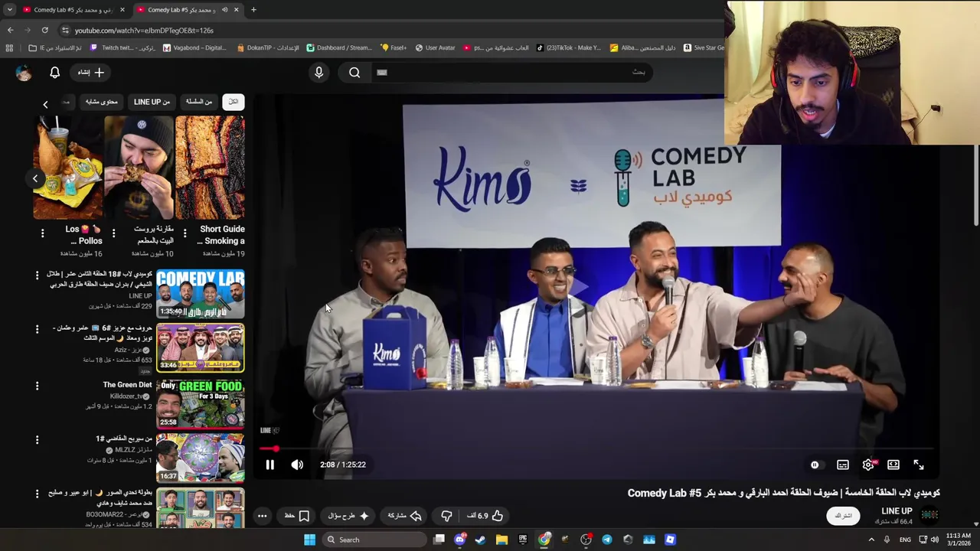The width and height of the screenshot is (980, 551).
Task: Enter fullscreen mode
Action: (919, 465)
